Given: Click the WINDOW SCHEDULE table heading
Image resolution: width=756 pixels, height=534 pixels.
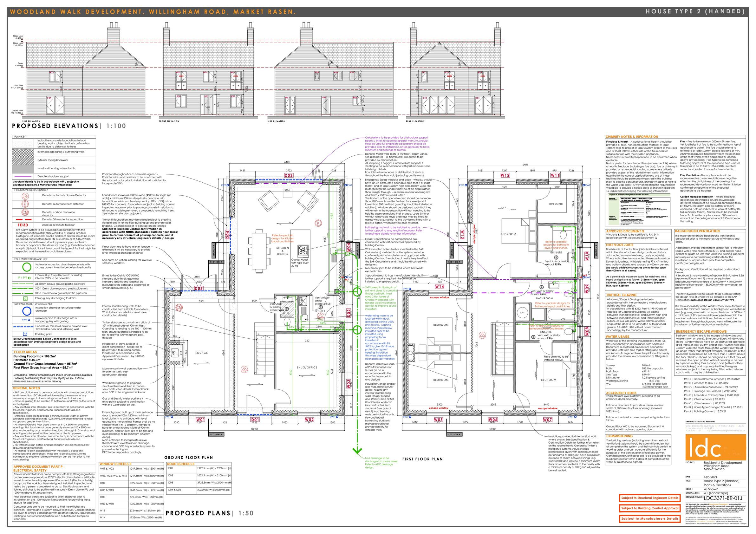Looking at the screenshot, I should [x=115, y=464].
